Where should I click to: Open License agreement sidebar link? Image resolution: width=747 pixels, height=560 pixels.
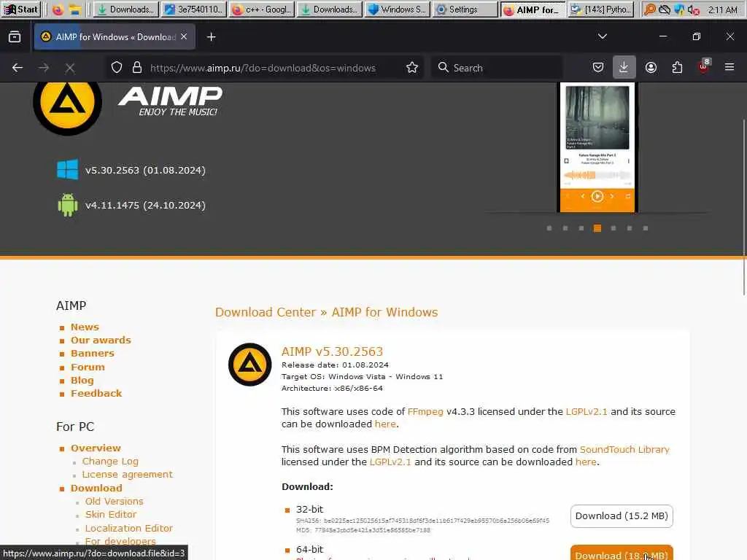(x=127, y=475)
